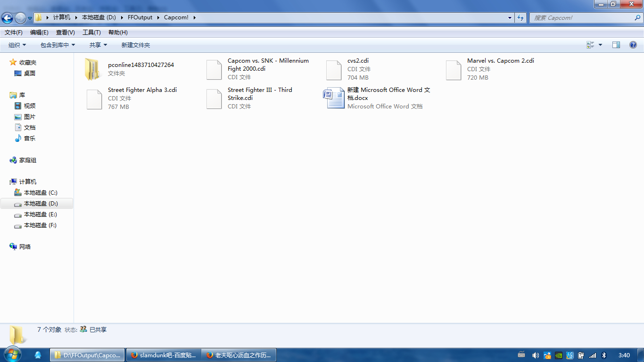Image resolution: width=644 pixels, height=362 pixels.
Task: Select the Word document 新建 Microsoft Office Word 文档.docx icon
Action: 334,99
